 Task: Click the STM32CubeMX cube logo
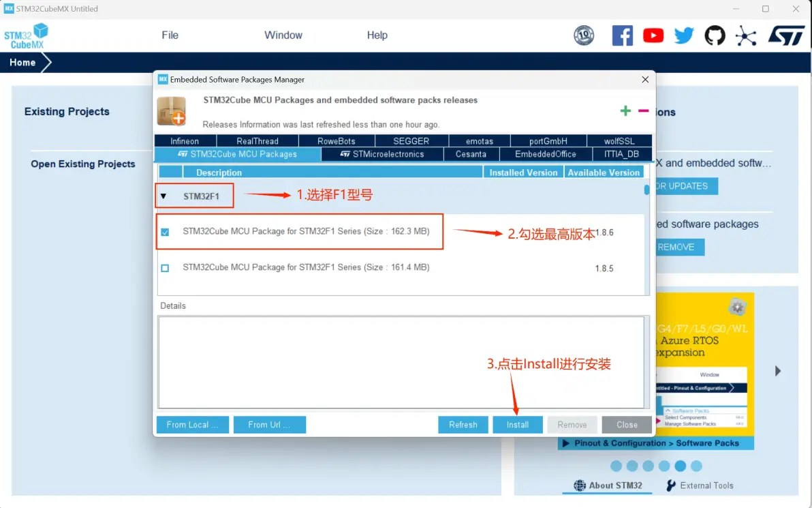coord(26,35)
